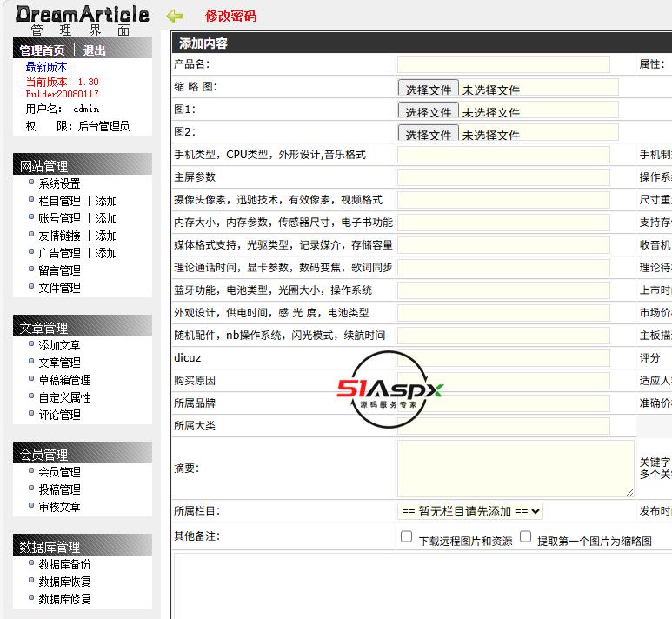Image resolution: width=672 pixels, height=619 pixels.
Task: Choose a file for 缩略图
Action: [x=428, y=88]
